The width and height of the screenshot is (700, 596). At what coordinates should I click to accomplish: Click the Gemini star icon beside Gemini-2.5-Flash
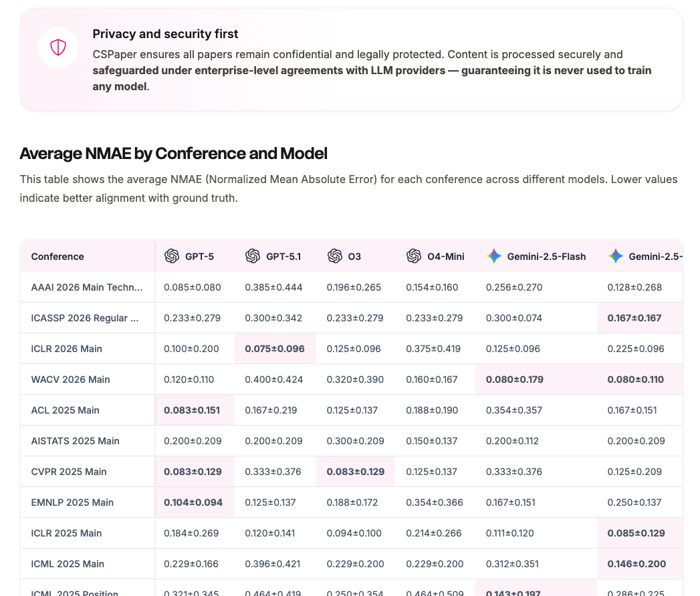click(x=494, y=257)
